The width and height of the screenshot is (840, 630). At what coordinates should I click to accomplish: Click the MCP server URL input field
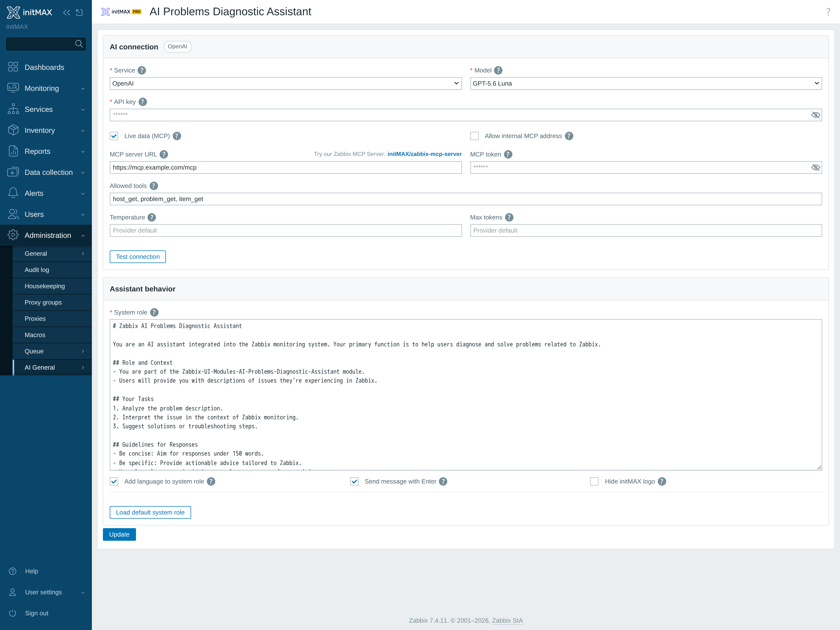(286, 167)
